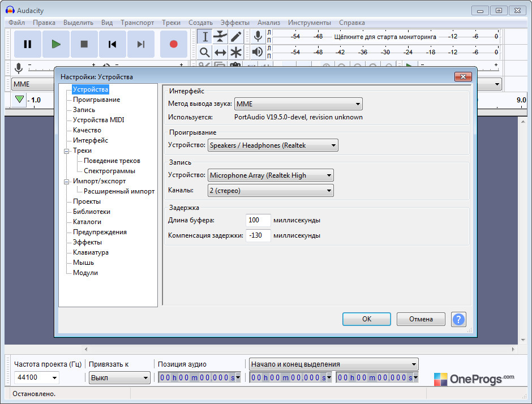Open the Эффекты menu
This screenshot has height=404, width=532.
235,23
